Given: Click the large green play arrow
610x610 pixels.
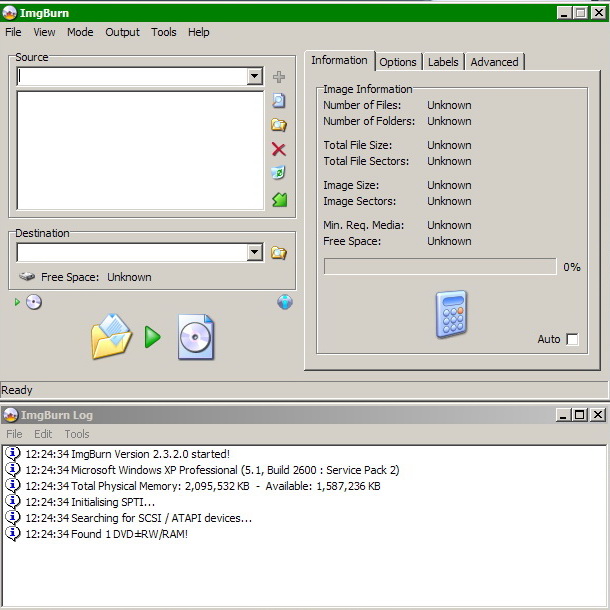Looking at the screenshot, I should point(152,337).
